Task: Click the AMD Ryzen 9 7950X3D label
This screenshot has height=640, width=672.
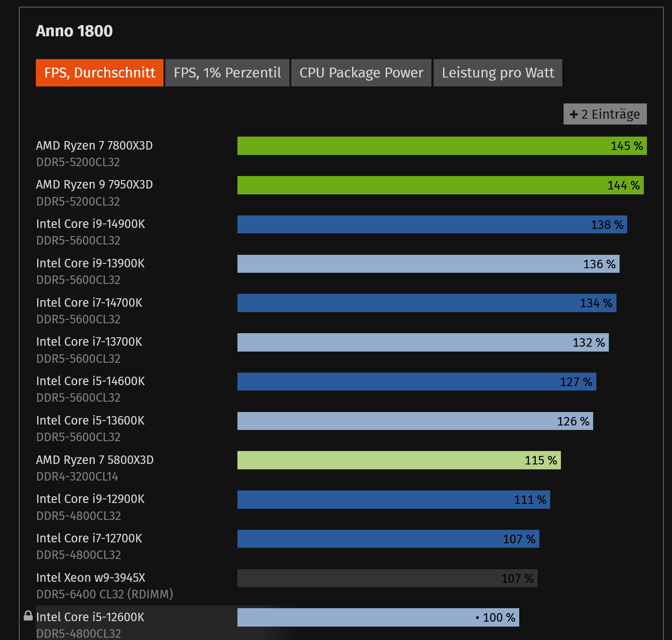Action: point(95,185)
